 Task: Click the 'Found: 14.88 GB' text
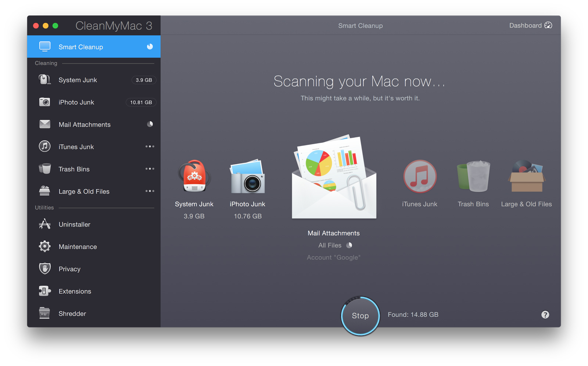pyautogui.click(x=413, y=315)
